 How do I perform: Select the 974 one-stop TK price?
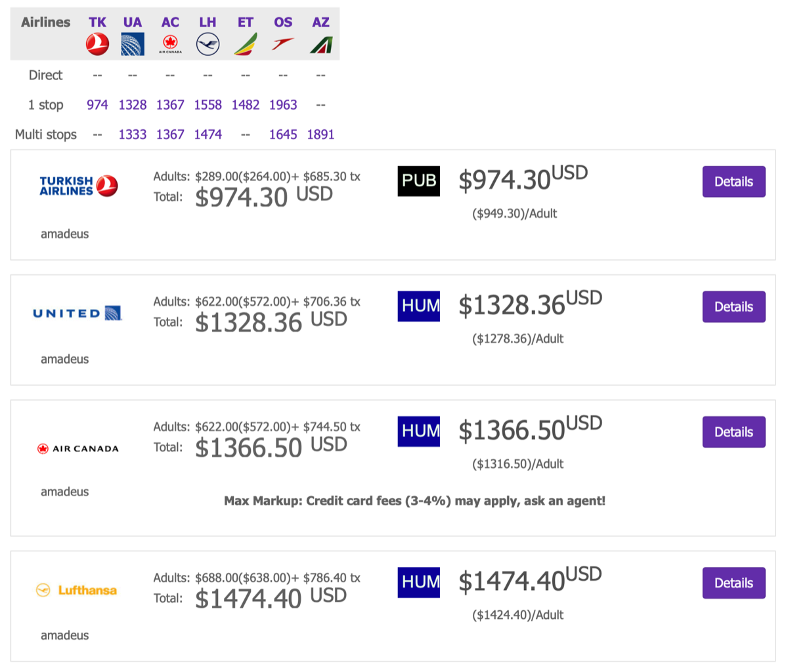point(97,105)
